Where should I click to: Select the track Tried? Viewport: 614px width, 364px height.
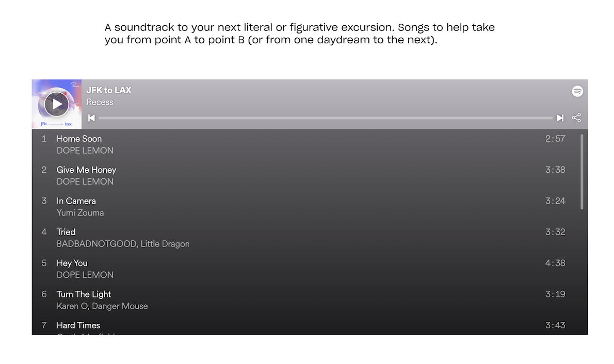[66, 232]
